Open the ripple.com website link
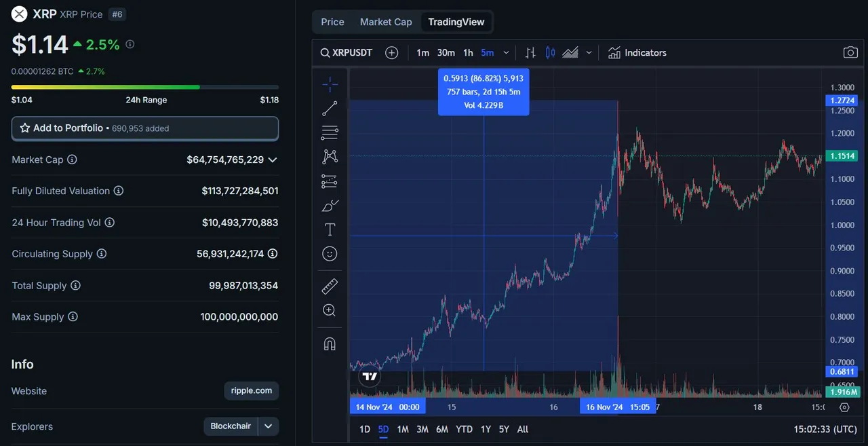 [x=252, y=391]
